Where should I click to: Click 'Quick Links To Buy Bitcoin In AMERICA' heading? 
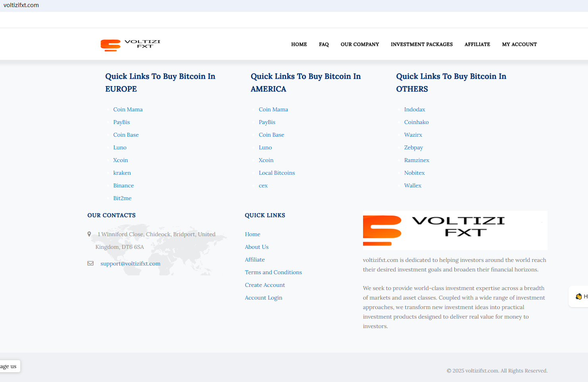306,82
